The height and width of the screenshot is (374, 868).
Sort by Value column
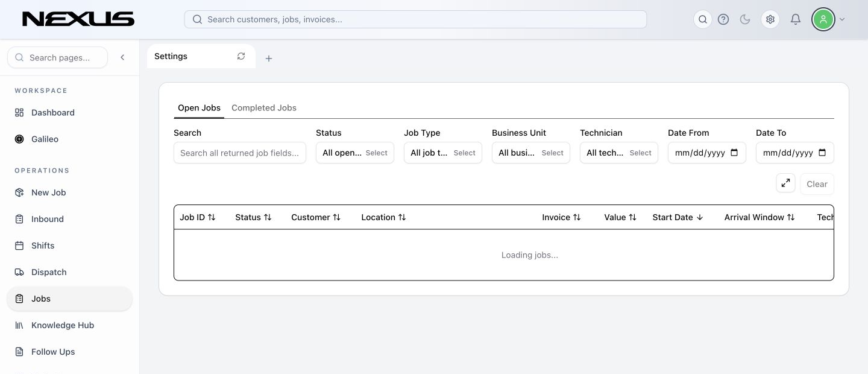click(620, 217)
